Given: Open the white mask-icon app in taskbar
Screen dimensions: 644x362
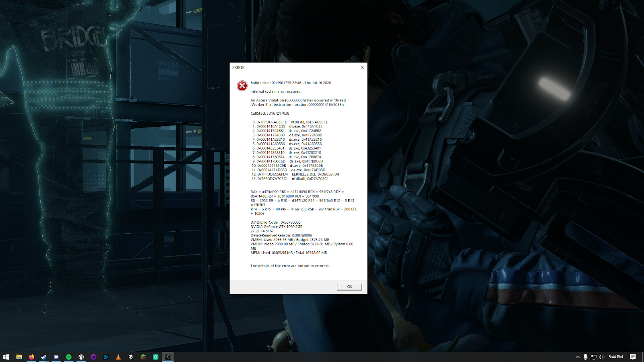Looking at the screenshot, I should (131, 357).
